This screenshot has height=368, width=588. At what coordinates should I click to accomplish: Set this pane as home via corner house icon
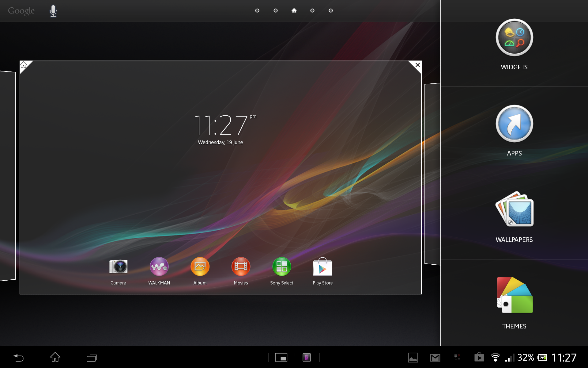click(x=24, y=65)
